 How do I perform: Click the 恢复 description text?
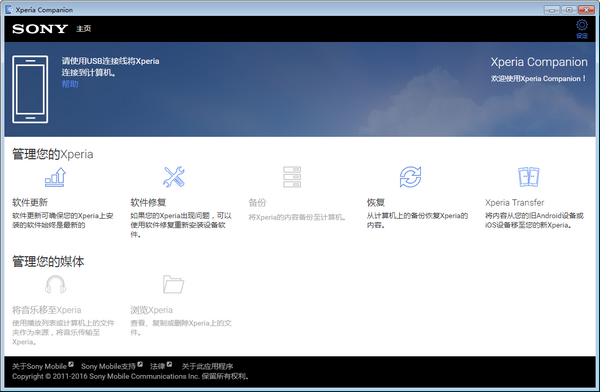[x=417, y=220]
